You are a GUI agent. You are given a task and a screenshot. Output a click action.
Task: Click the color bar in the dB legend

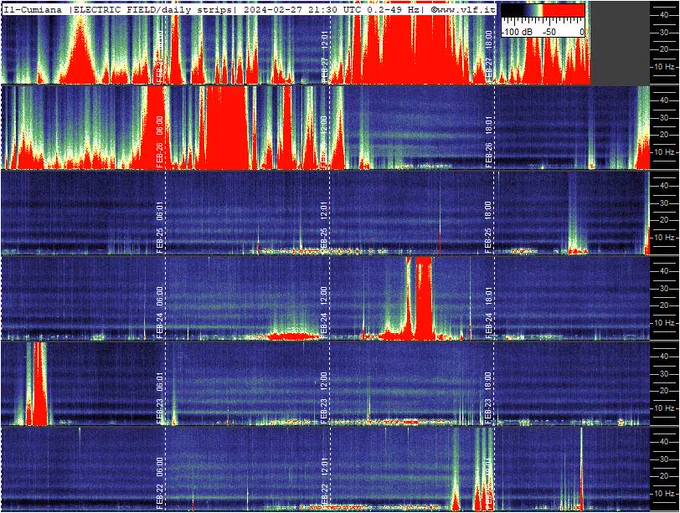click(x=543, y=10)
